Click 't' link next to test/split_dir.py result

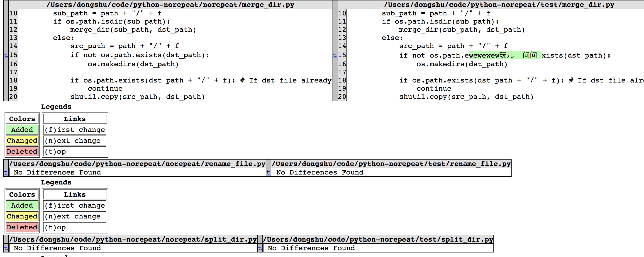[x=260, y=248]
